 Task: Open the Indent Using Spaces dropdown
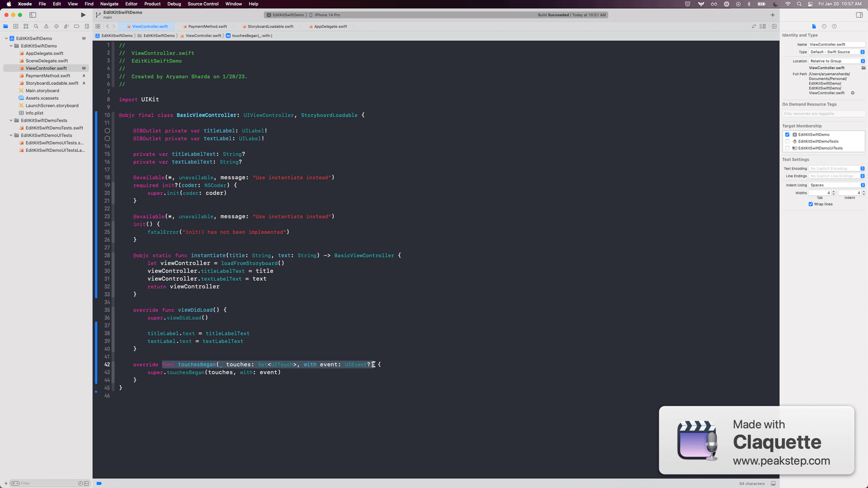pyautogui.click(x=835, y=185)
